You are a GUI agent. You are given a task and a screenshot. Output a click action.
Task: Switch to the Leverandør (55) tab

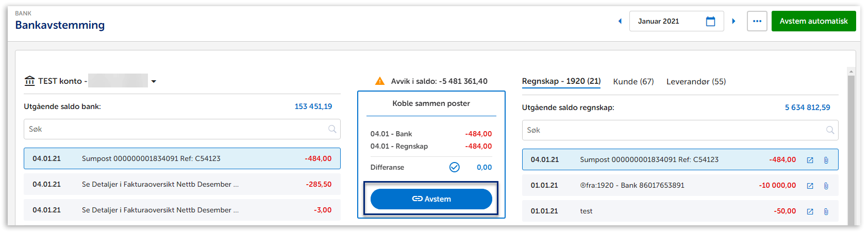[x=696, y=81]
